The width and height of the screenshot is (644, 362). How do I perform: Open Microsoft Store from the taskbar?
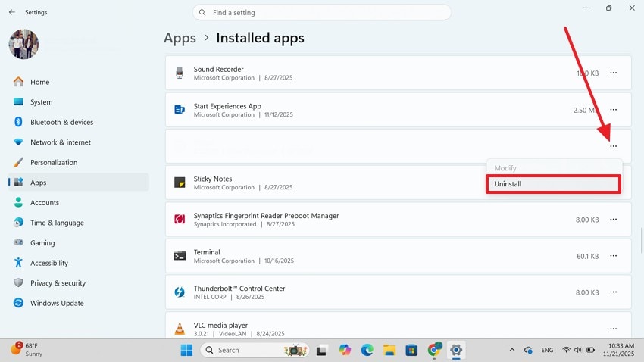click(411, 350)
